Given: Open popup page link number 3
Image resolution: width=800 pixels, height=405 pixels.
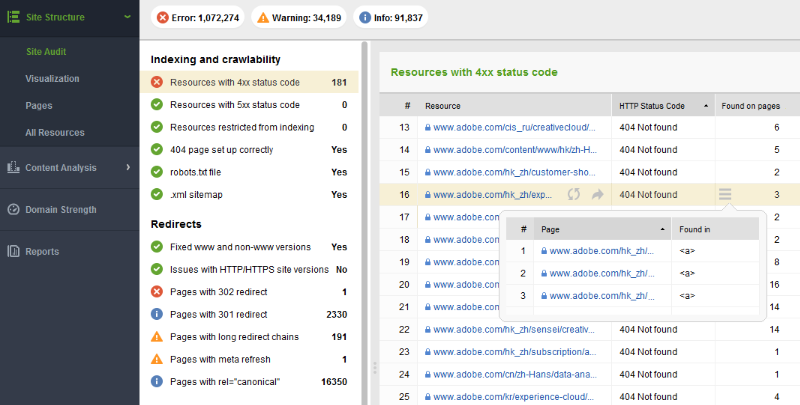Looking at the screenshot, I should 602,296.
